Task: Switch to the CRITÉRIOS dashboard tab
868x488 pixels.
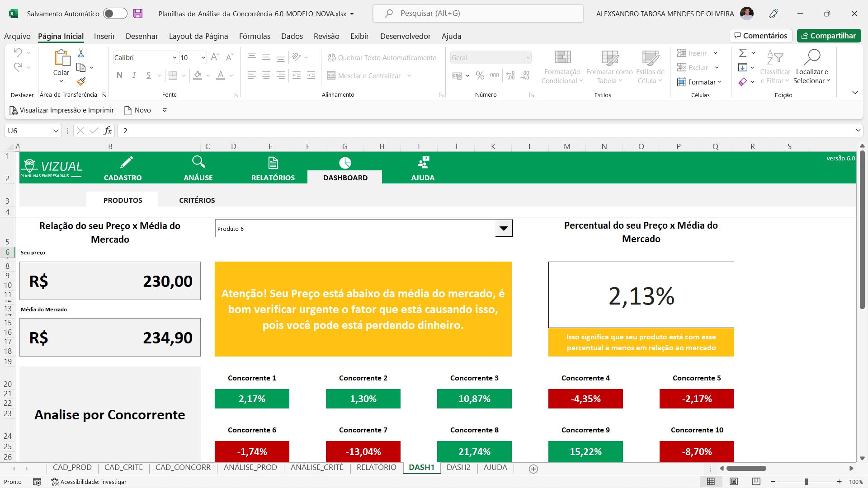Action: [197, 200]
